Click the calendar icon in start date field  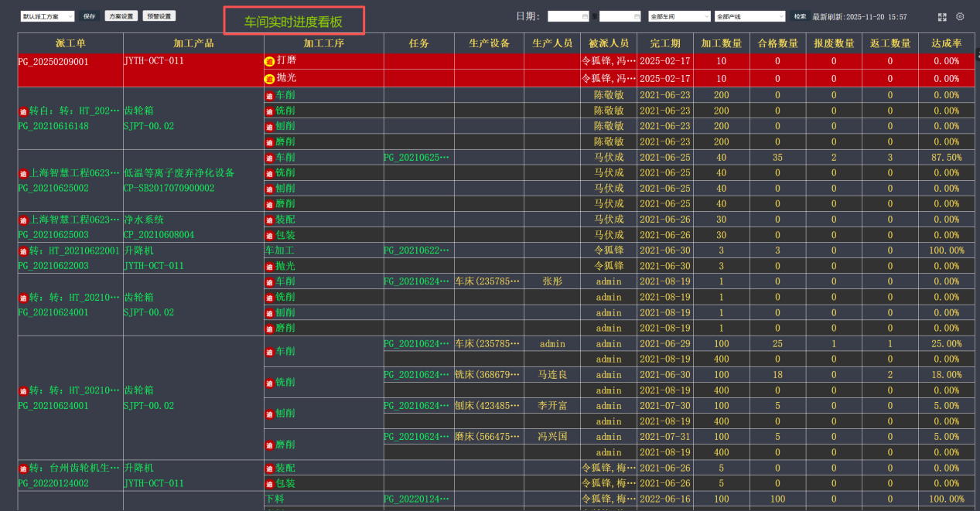[584, 16]
